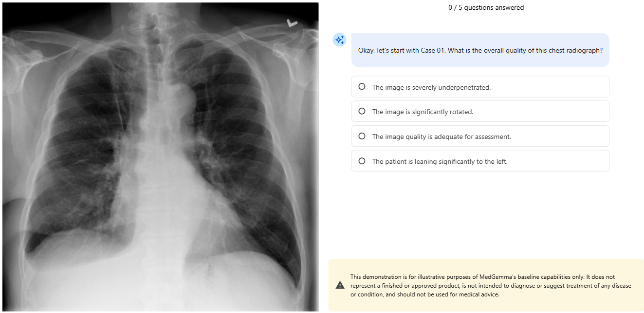Pick radio circle for leaning to left
The image size is (644, 313).
tap(362, 161)
